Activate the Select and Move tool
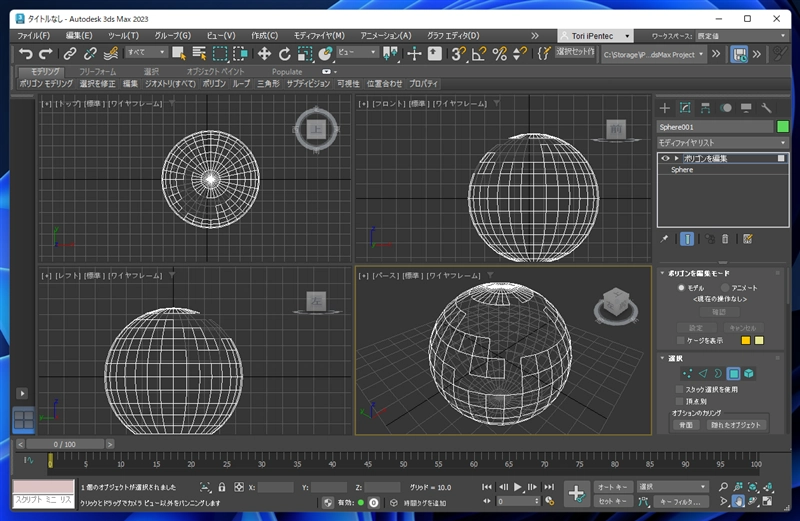 click(264, 53)
